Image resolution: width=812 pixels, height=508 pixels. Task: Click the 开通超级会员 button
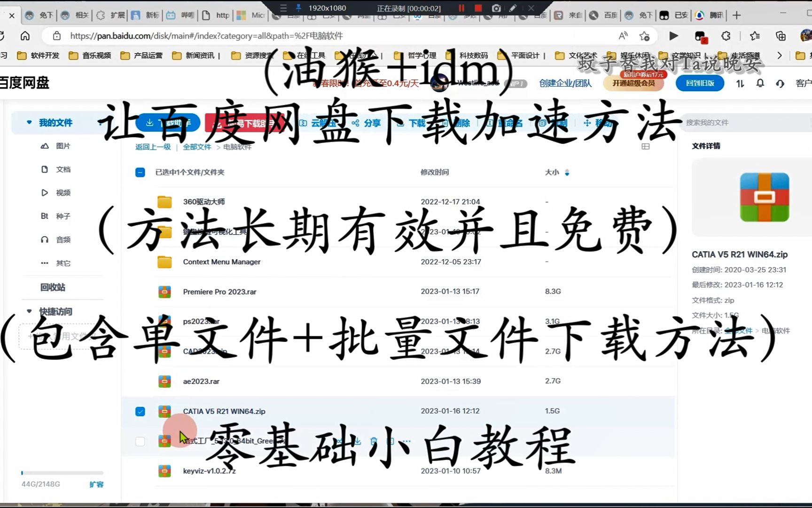pyautogui.click(x=633, y=83)
